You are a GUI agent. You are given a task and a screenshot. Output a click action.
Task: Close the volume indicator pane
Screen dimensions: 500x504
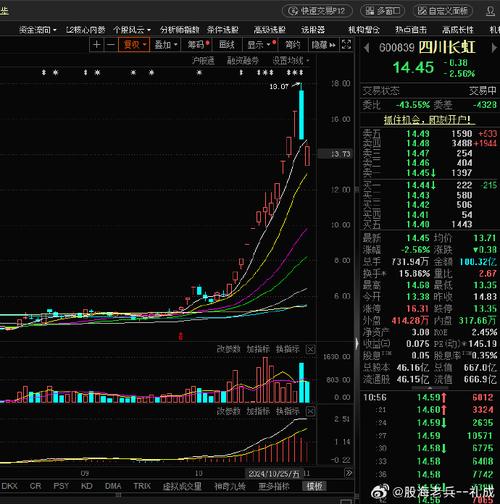(310, 349)
